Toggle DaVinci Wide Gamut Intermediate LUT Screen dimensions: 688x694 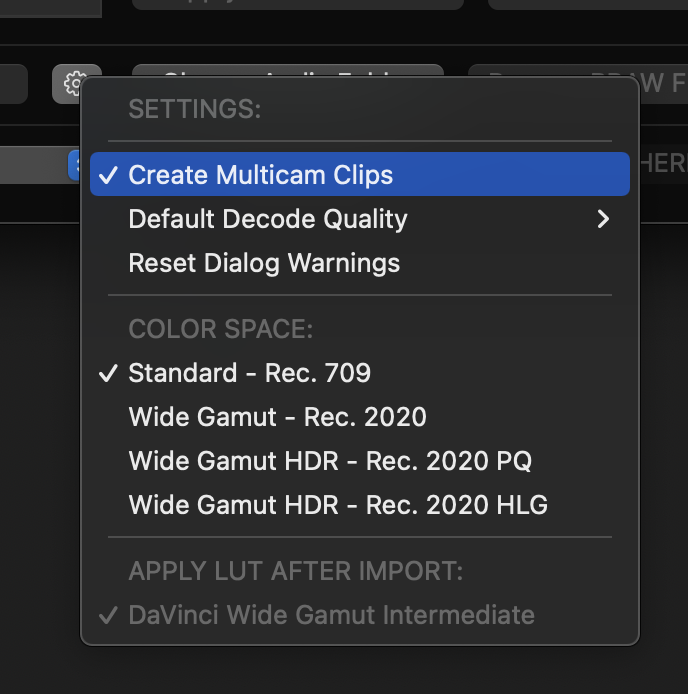coord(331,615)
